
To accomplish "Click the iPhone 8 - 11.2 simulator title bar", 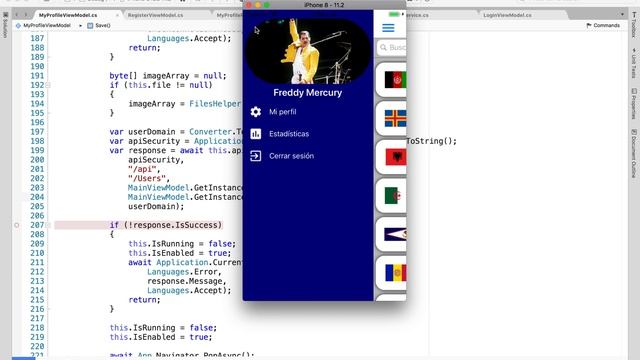I will [x=324, y=5].
